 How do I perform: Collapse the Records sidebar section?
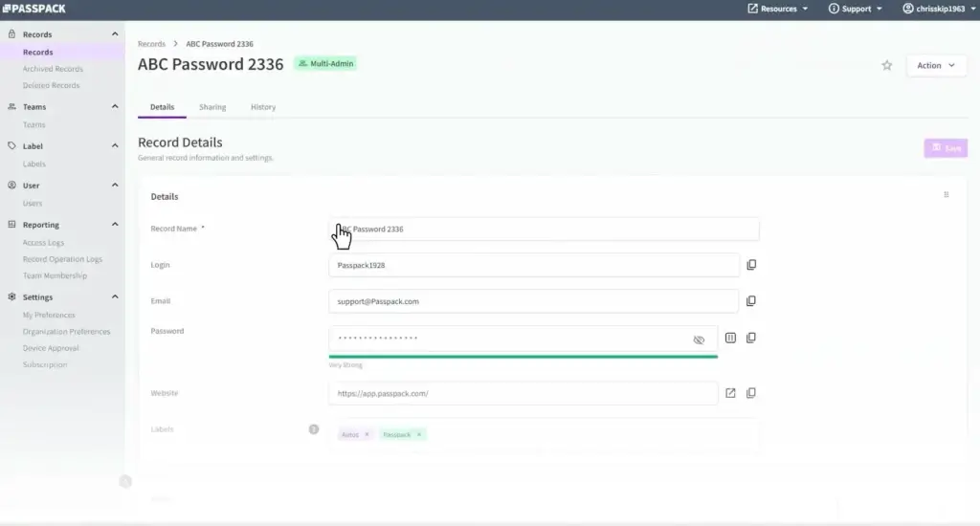pyautogui.click(x=115, y=34)
